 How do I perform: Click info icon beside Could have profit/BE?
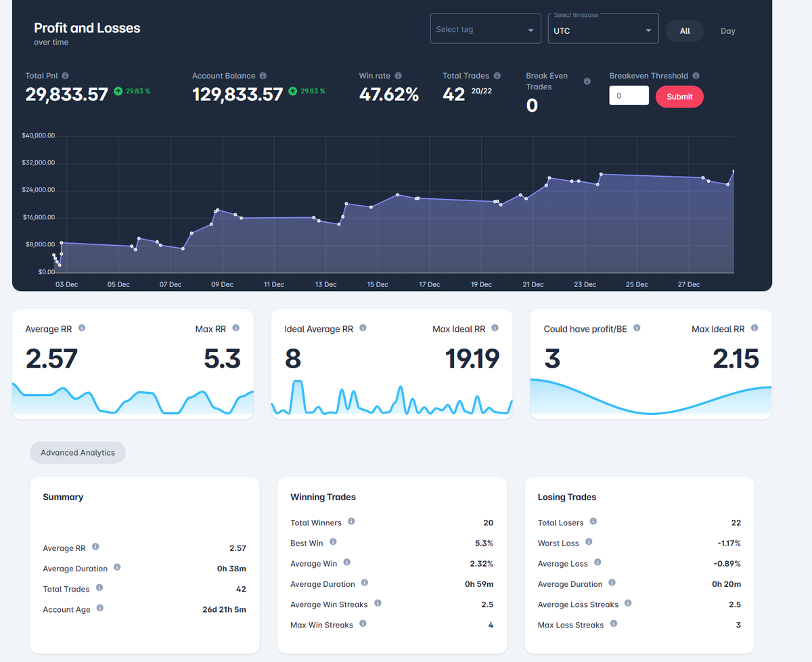(637, 328)
